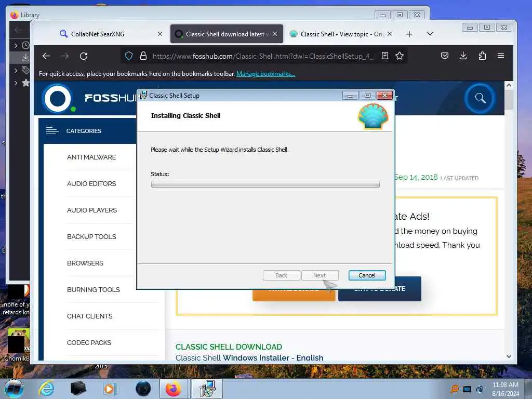Image resolution: width=532 pixels, height=399 pixels.
Task: Open ChomikB desktop shortcut
Action: point(17,344)
